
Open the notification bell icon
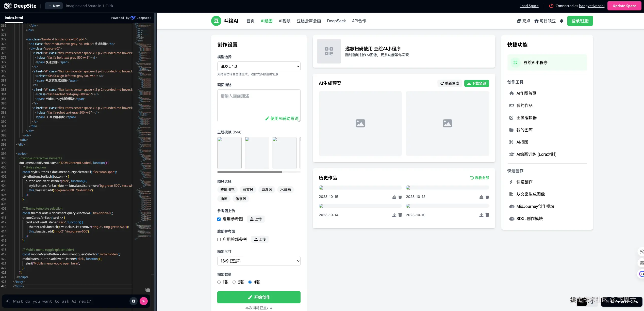tap(561, 21)
